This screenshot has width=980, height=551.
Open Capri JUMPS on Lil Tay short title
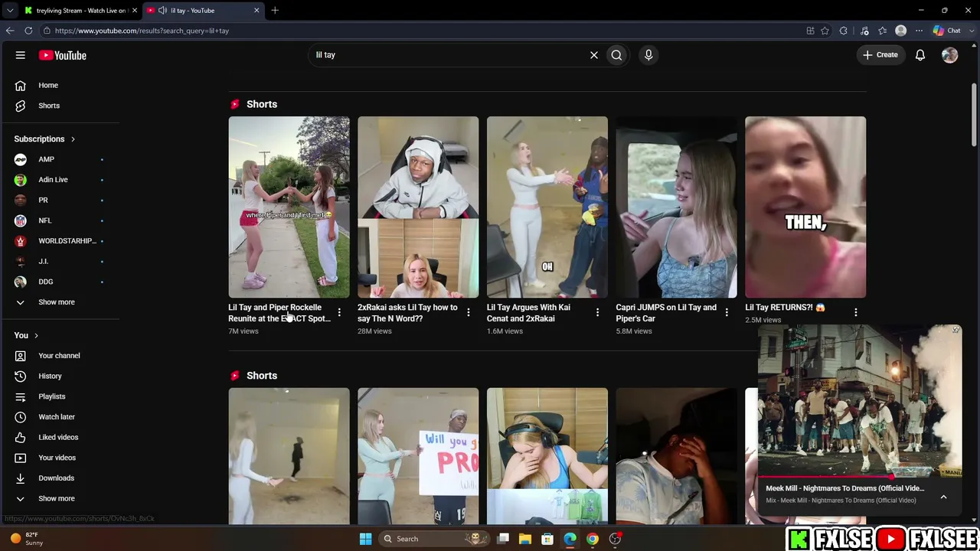coord(666,313)
